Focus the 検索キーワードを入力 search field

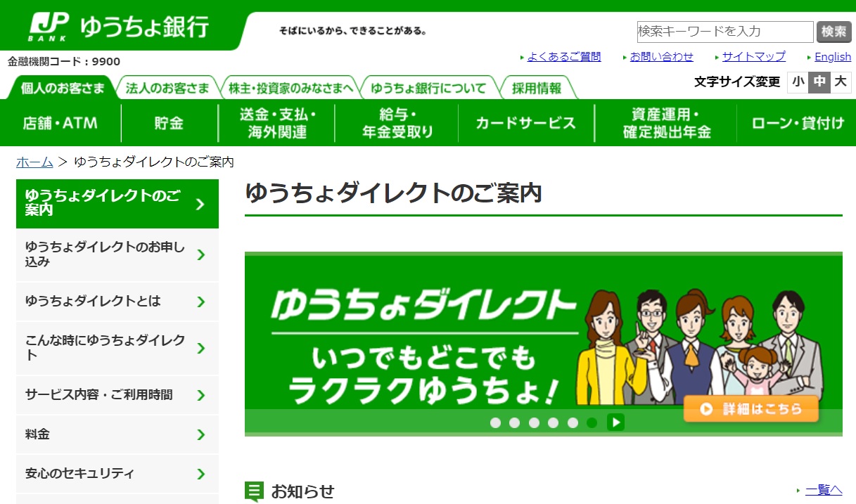[x=725, y=32]
